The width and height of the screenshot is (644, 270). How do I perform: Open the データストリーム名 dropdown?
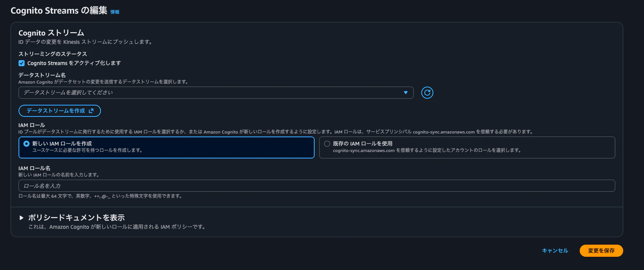pos(216,93)
